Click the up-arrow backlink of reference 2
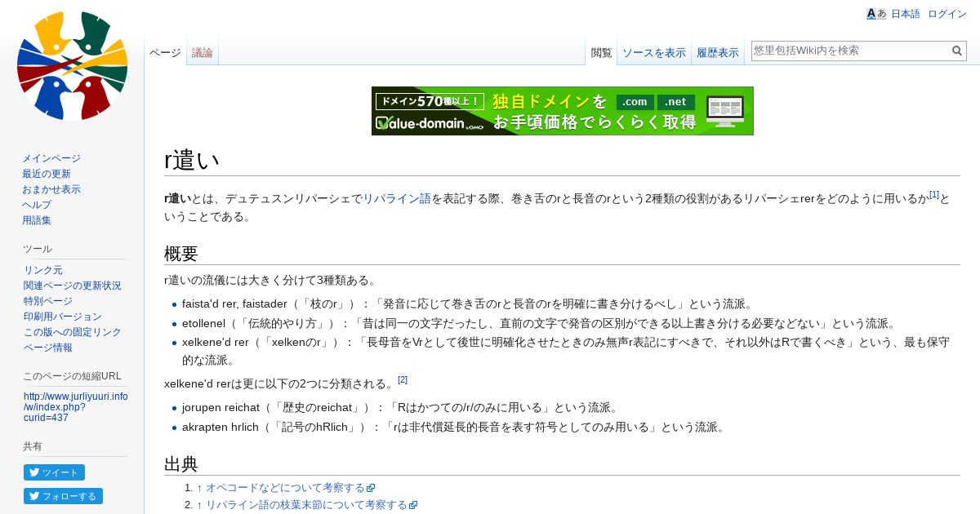 click(x=199, y=505)
